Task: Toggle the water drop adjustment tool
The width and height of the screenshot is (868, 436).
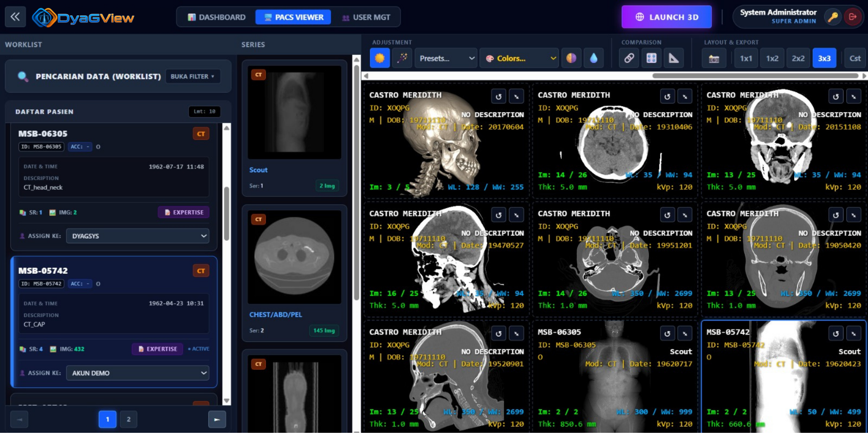Action: tap(594, 58)
